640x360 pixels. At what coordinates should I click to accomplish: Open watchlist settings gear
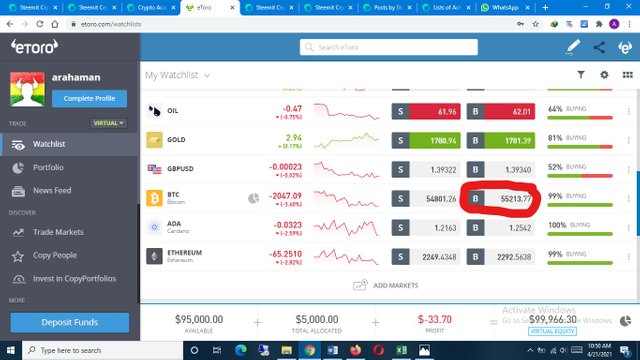(604, 75)
